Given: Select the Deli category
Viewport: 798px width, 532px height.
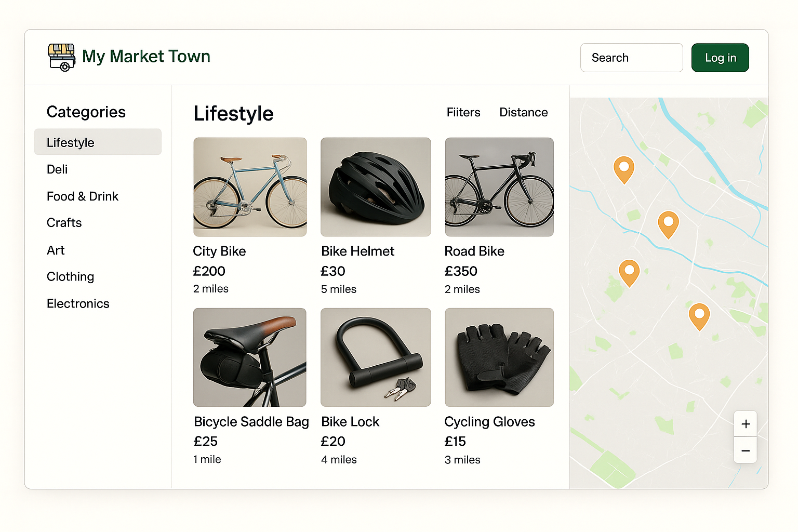Looking at the screenshot, I should tap(57, 169).
